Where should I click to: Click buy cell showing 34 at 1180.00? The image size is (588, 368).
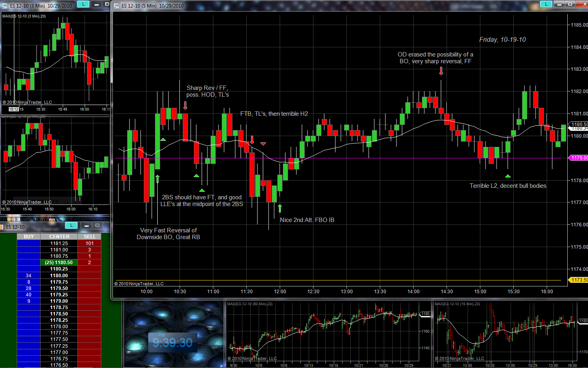click(29, 275)
